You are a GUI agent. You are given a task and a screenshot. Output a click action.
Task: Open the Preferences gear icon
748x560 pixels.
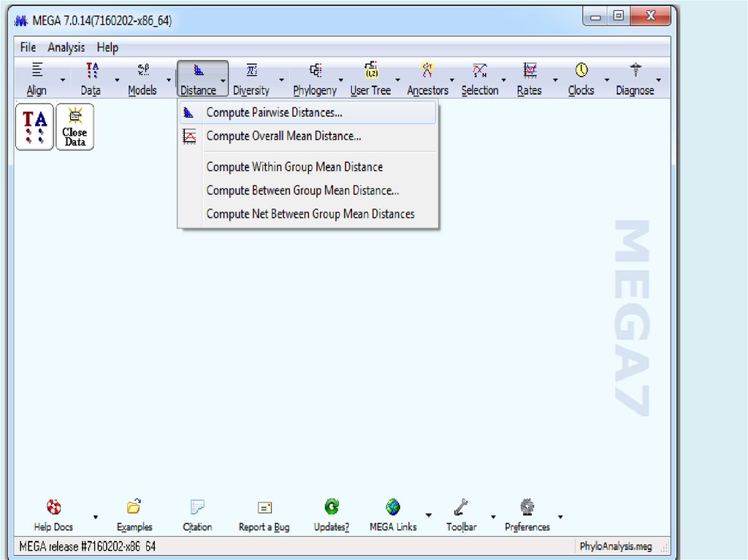point(527,507)
